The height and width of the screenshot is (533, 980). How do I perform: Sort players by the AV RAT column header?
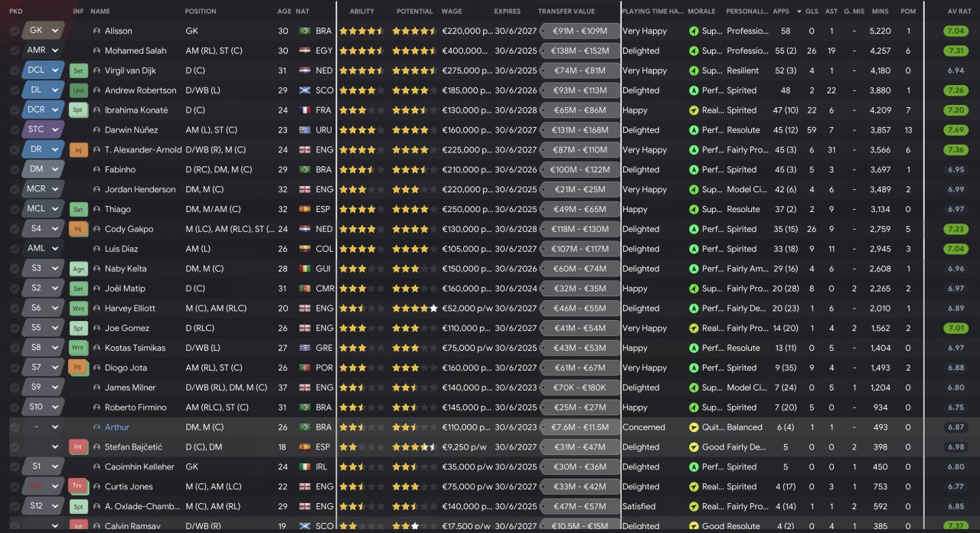tap(959, 11)
